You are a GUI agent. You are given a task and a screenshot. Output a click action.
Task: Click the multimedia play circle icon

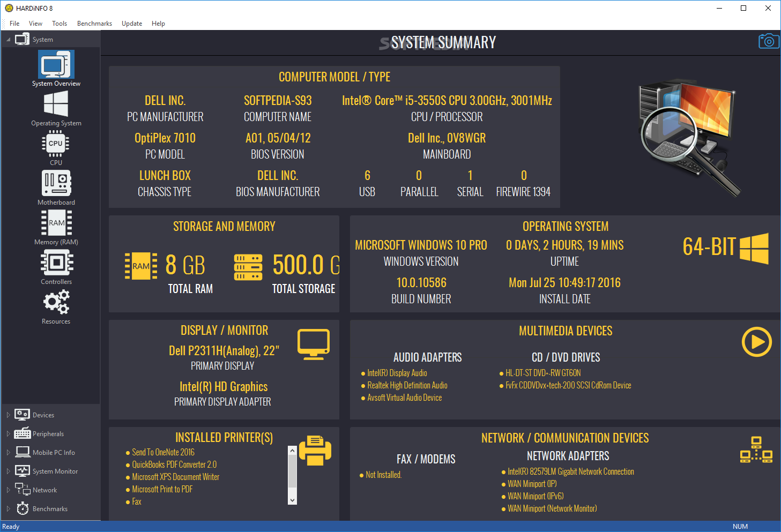[x=757, y=342]
